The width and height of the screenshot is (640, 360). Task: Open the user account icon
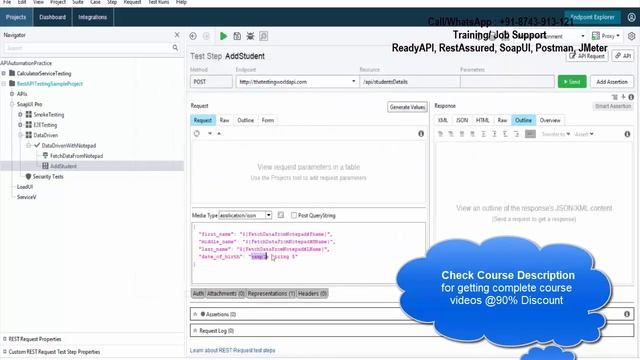[631, 17]
